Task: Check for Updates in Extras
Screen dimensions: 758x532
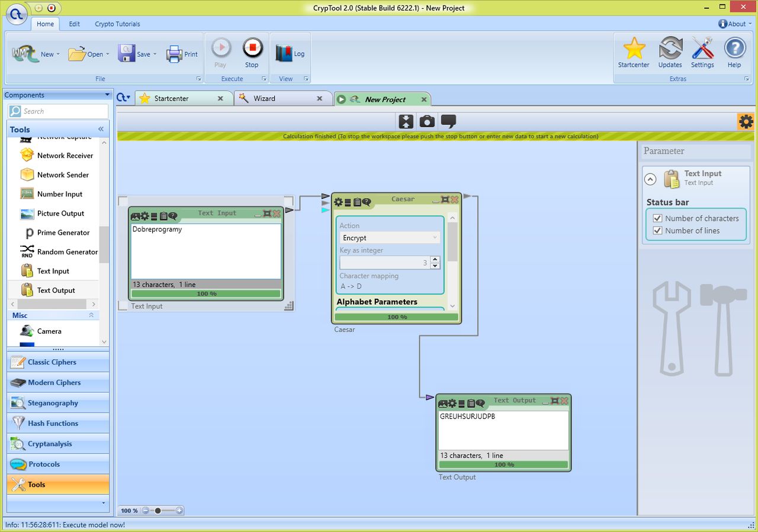Action: point(670,53)
